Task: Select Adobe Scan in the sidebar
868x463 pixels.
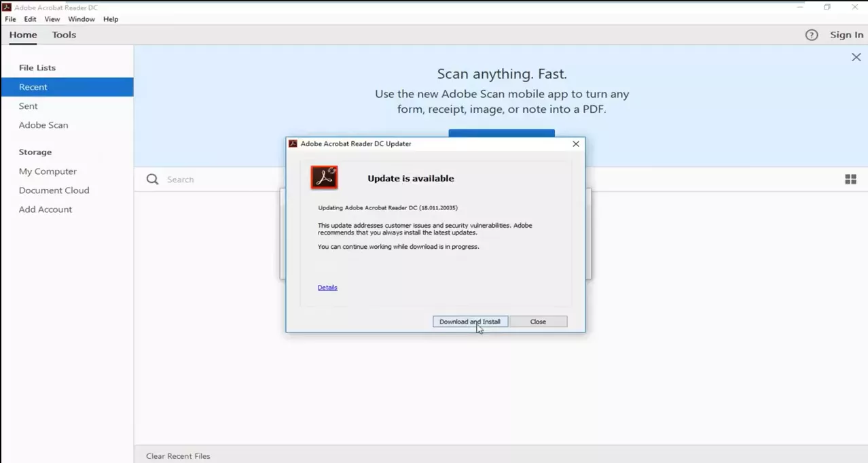Action: (x=43, y=125)
